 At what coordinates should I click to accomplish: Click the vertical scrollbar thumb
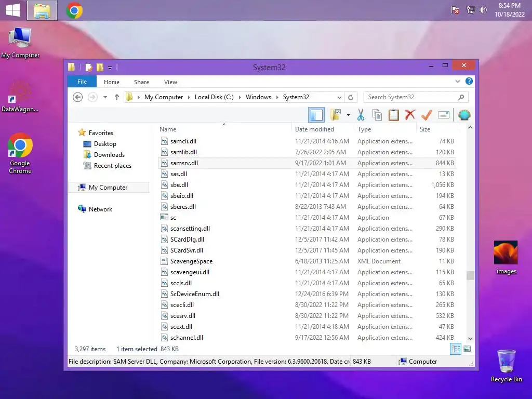point(470,275)
